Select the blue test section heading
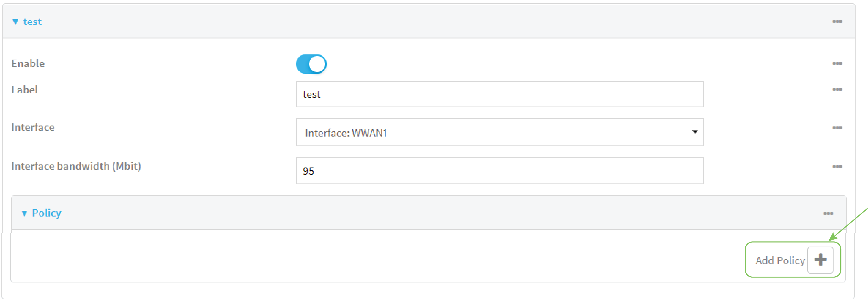The image size is (868, 301). click(x=32, y=22)
